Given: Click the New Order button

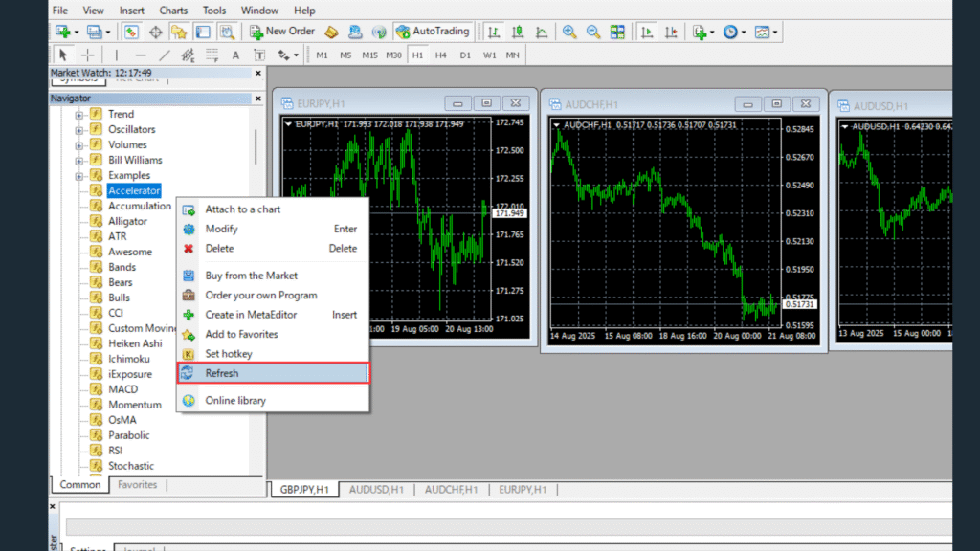Looking at the screenshot, I should click(282, 32).
